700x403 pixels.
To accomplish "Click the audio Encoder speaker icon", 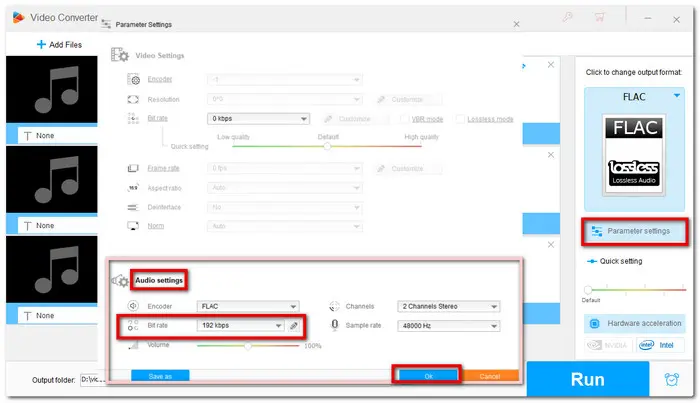I will [133, 306].
